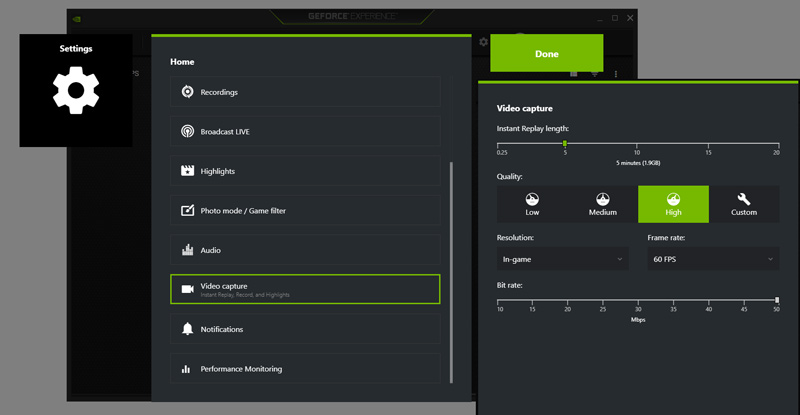The height and width of the screenshot is (415, 800).
Task: Open the Resolution In-game dropdown
Action: coord(563,259)
